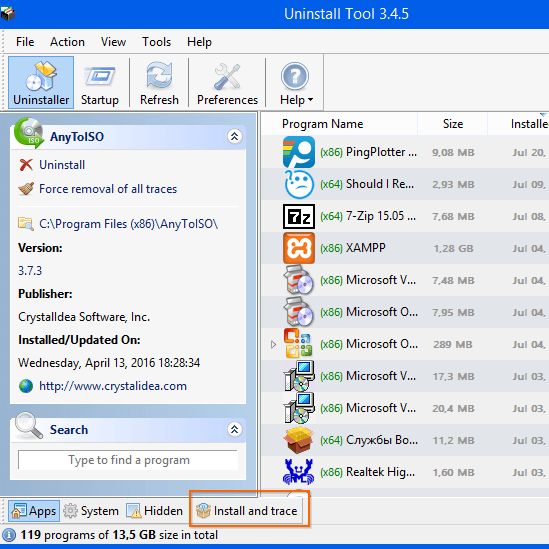
Task: Select the Realtek Hig... crab icon
Action: coord(299,472)
